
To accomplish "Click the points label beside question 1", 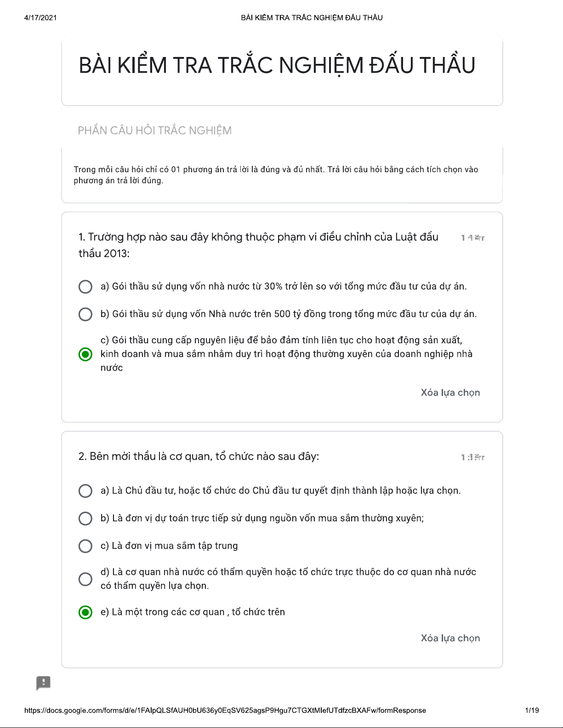I will point(472,237).
